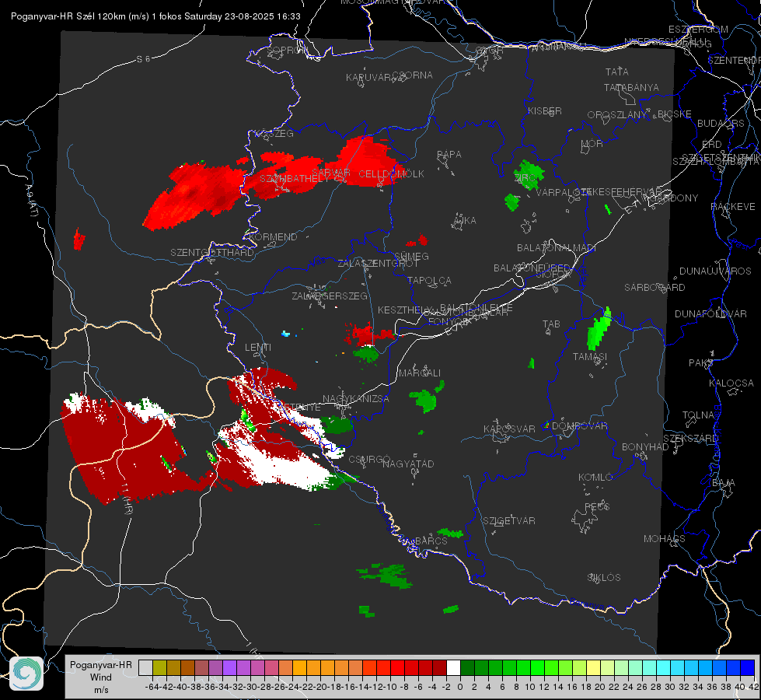Click the BARCS city label

point(431,541)
